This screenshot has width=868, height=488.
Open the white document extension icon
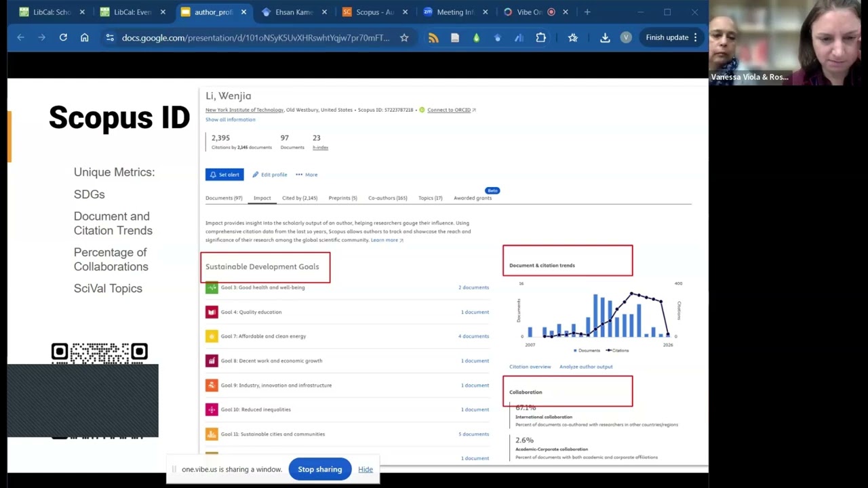tap(455, 38)
